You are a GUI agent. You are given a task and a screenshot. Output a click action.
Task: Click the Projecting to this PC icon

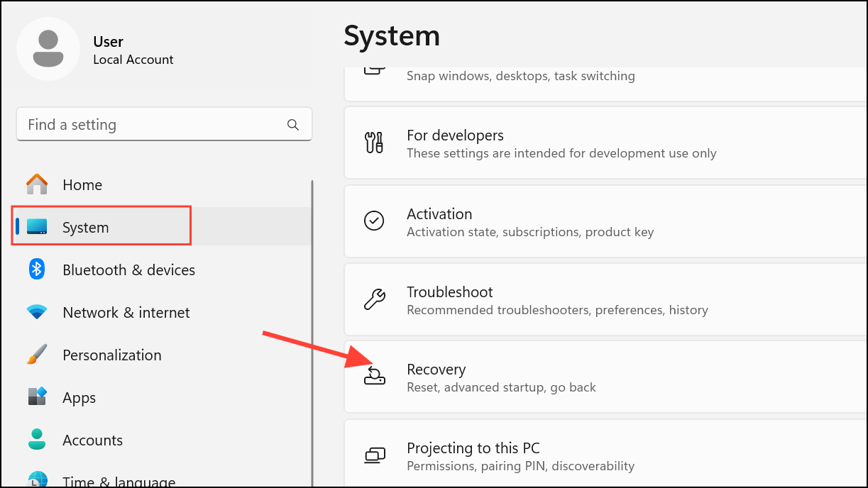tap(375, 455)
